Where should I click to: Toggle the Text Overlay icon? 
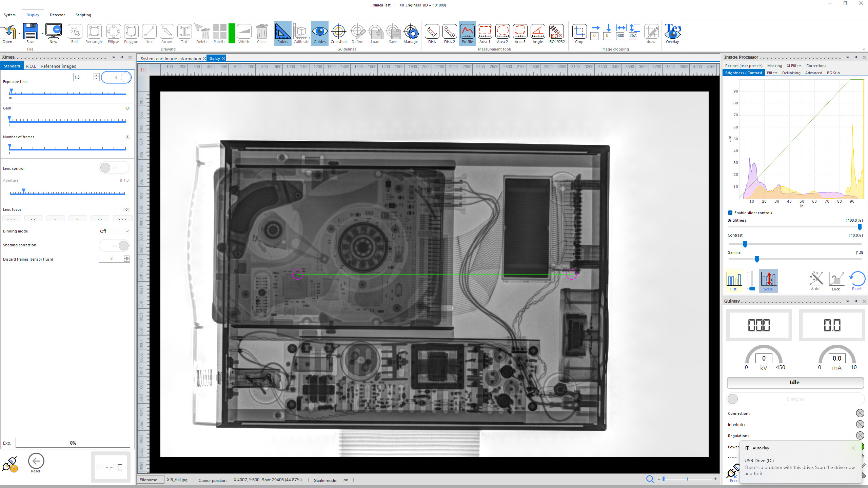point(672,33)
